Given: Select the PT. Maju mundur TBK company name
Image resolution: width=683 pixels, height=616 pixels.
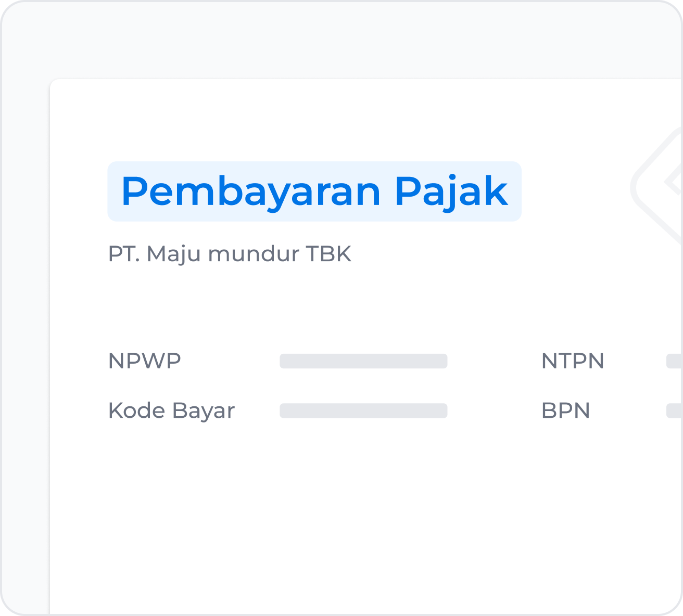Looking at the screenshot, I should tap(230, 254).
